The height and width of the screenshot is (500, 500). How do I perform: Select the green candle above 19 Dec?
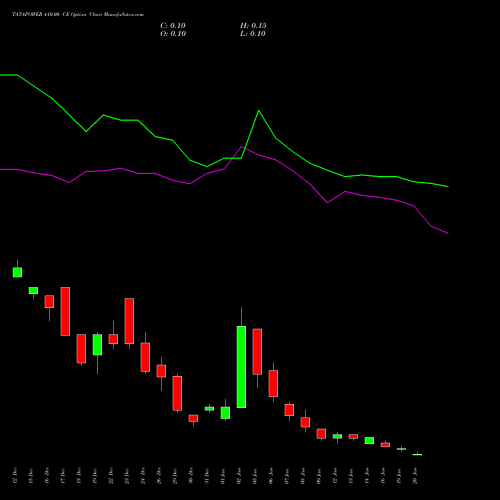click(x=97, y=345)
